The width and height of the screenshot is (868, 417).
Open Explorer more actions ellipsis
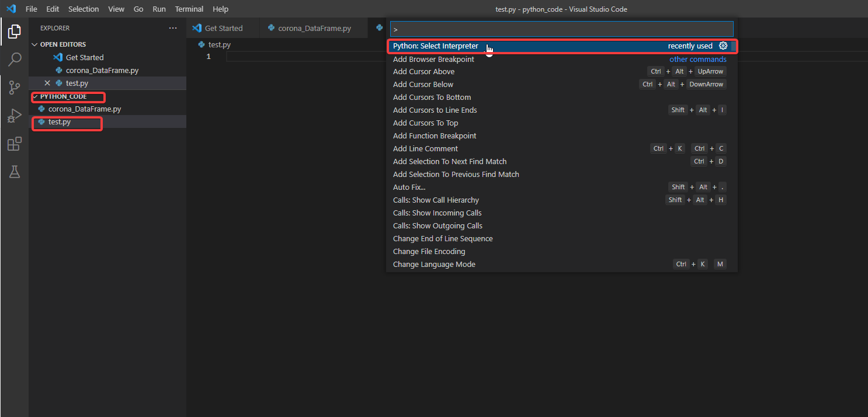tap(172, 28)
